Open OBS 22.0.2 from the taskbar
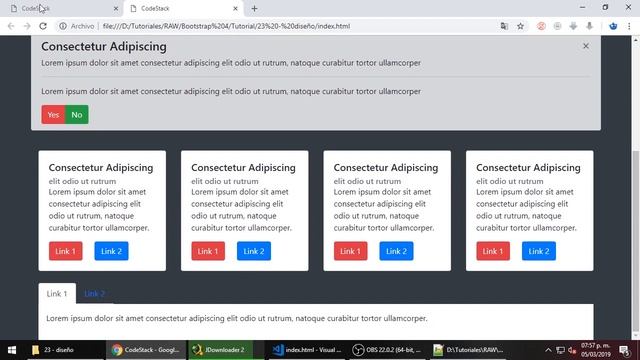Viewport: 640px width, 360px height. [387, 350]
